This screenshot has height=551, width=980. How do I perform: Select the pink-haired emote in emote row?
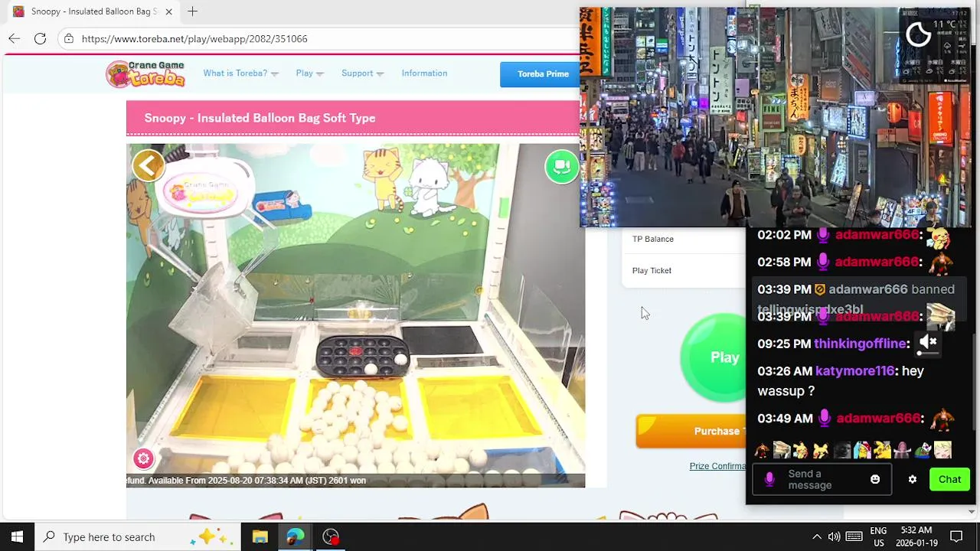pyautogui.click(x=902, y=450)
